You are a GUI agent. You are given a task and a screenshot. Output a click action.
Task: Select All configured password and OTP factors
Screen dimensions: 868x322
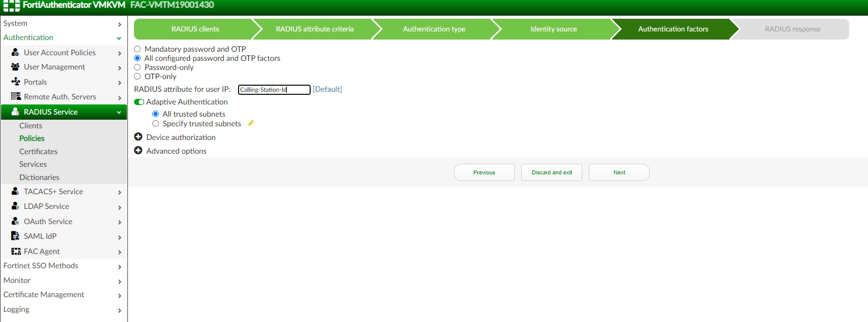tap(137, 58)
